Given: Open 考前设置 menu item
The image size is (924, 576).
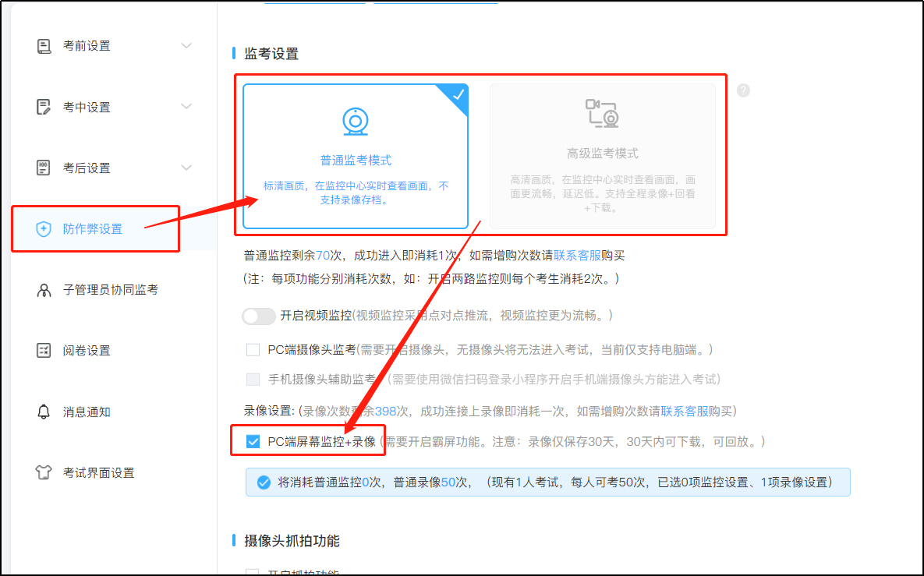Looking at the screenshot, I should click(87, 46).
